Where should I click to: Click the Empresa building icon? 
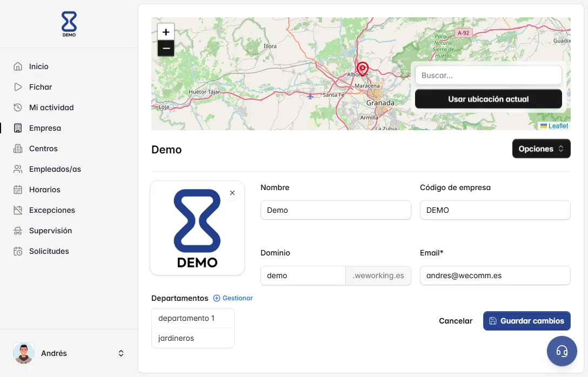click(18, 128)
